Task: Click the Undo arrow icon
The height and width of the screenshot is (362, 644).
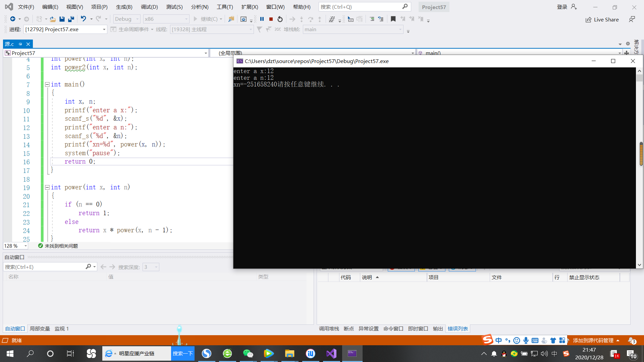Action: [x=84, y=19]
